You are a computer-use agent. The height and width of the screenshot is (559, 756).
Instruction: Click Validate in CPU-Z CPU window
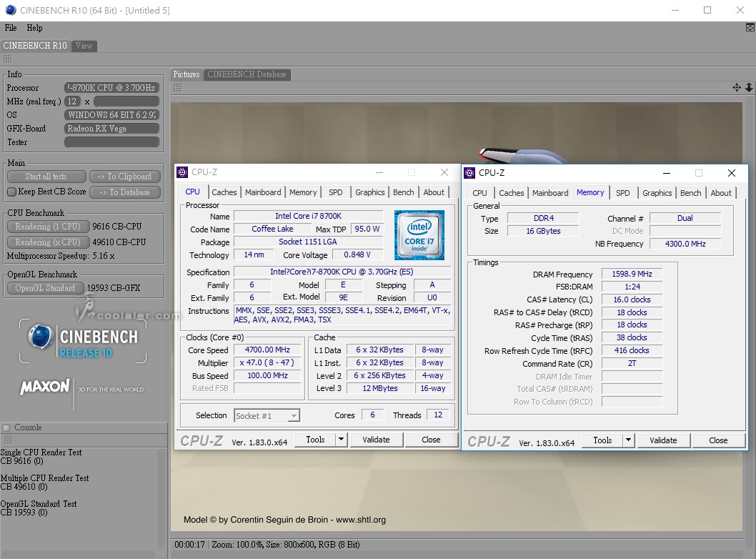coord(376,440)
